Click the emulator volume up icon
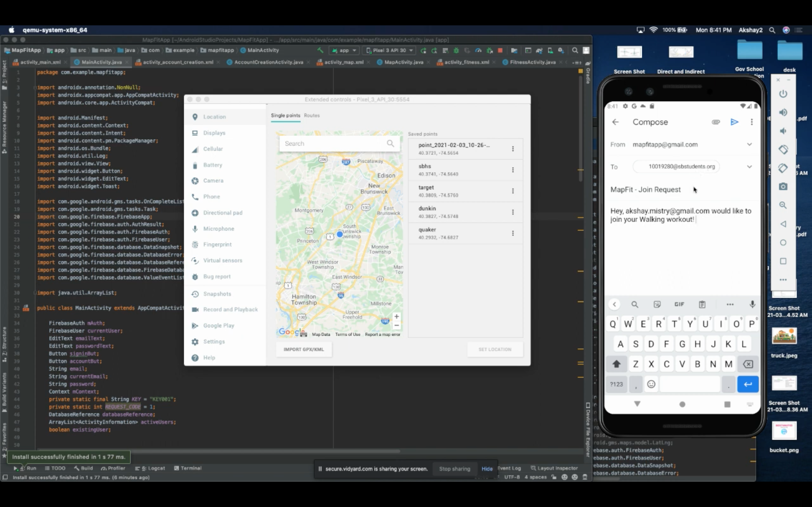Viewport: 812px width, 507px height. 783,112
